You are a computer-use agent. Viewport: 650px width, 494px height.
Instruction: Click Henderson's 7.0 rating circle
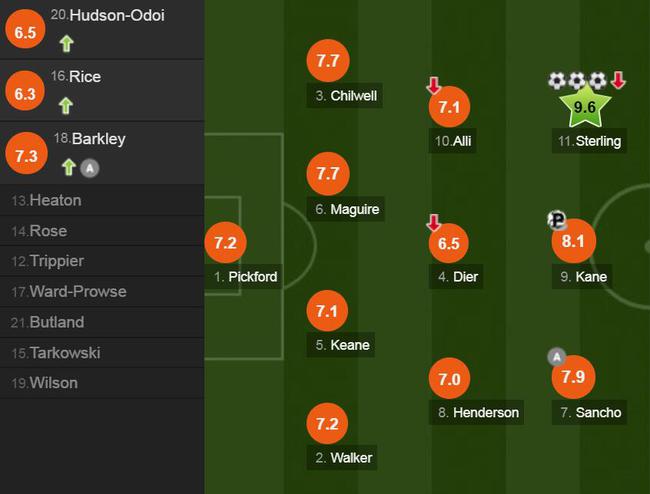pyautogui.click(x=449, y=379)
